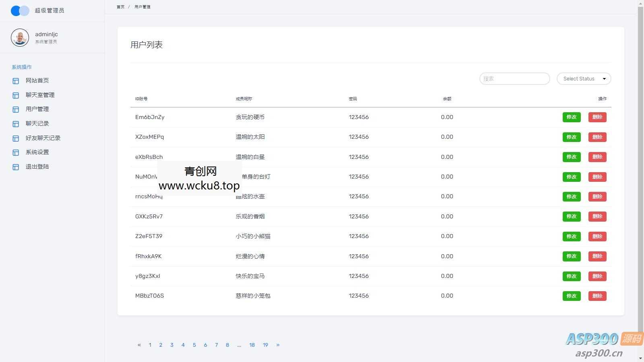Click the icon next to 聊天室管理
The width and height of the screenshot is (644, 362).
click(16, 95)
